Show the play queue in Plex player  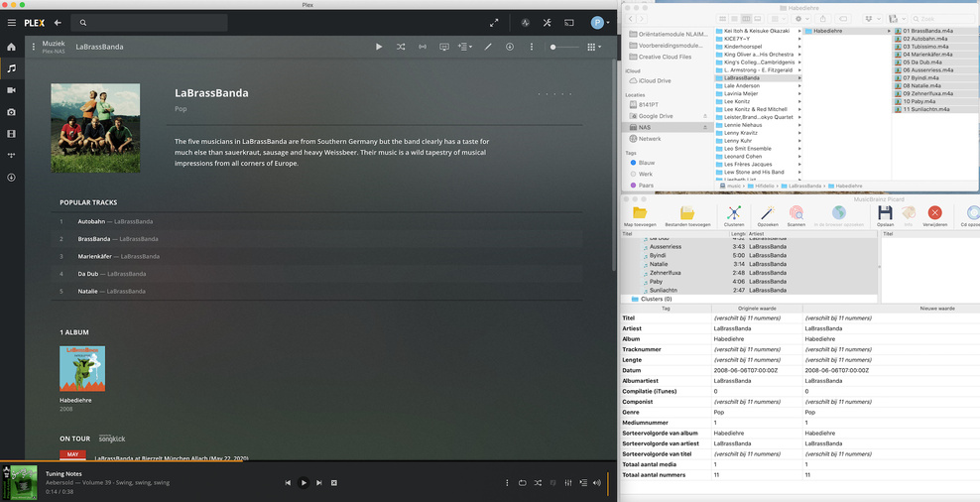[583, 482]
